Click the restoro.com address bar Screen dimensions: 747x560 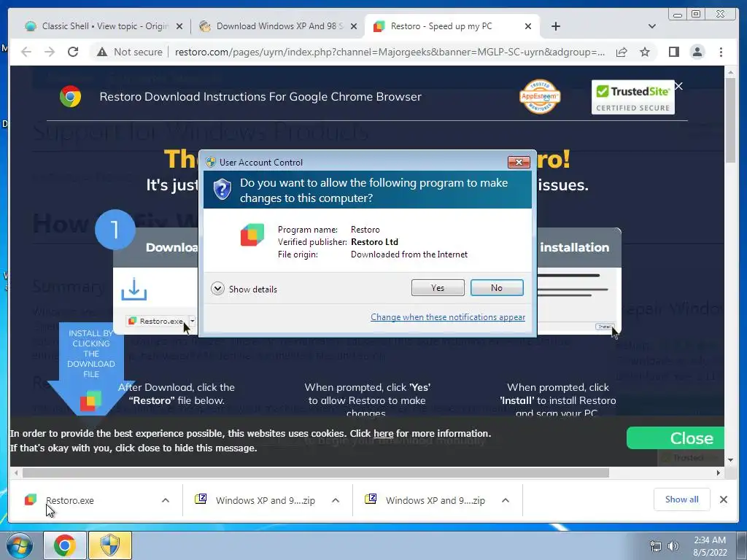point(390,52)
